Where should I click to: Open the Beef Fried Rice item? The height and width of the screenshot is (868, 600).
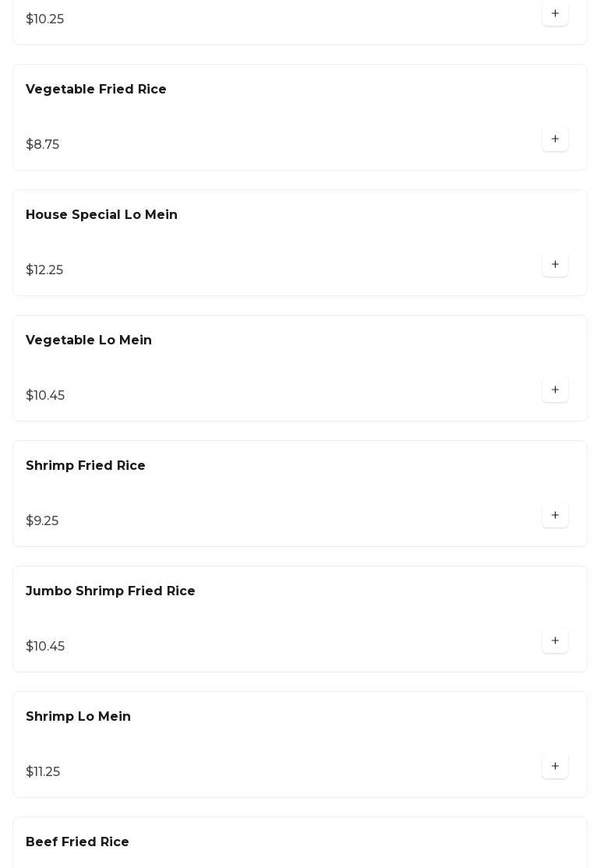tap(77, 842)
